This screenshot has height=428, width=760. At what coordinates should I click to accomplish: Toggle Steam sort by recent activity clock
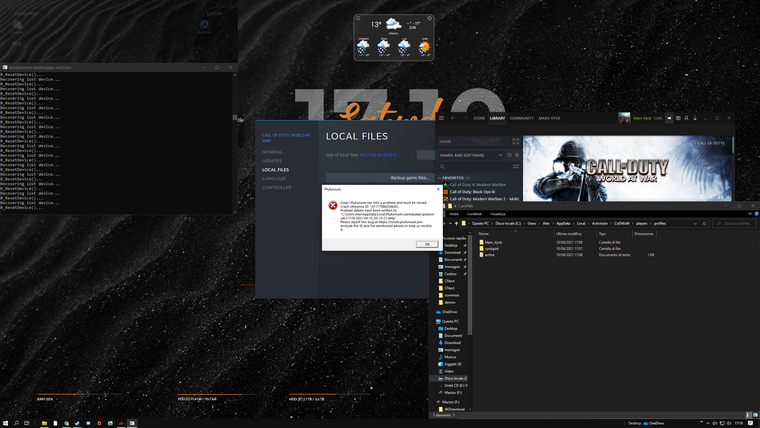pyautogui.click(x=509, y=155)
